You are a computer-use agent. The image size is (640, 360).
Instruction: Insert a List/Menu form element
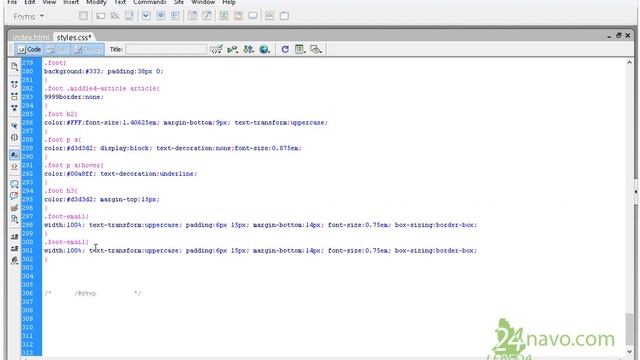tap(192, 16)
